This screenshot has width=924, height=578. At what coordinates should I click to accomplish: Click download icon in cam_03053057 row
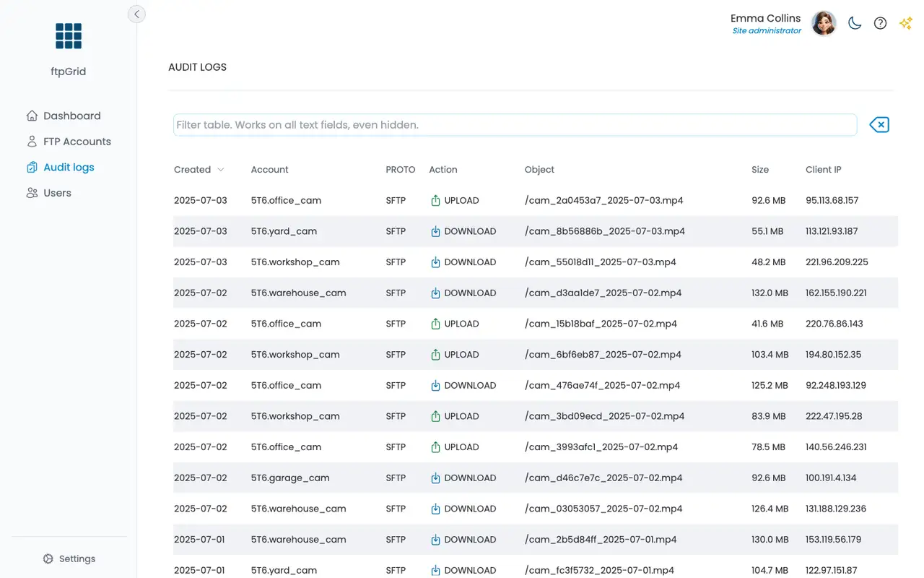[x=435, y=509]
